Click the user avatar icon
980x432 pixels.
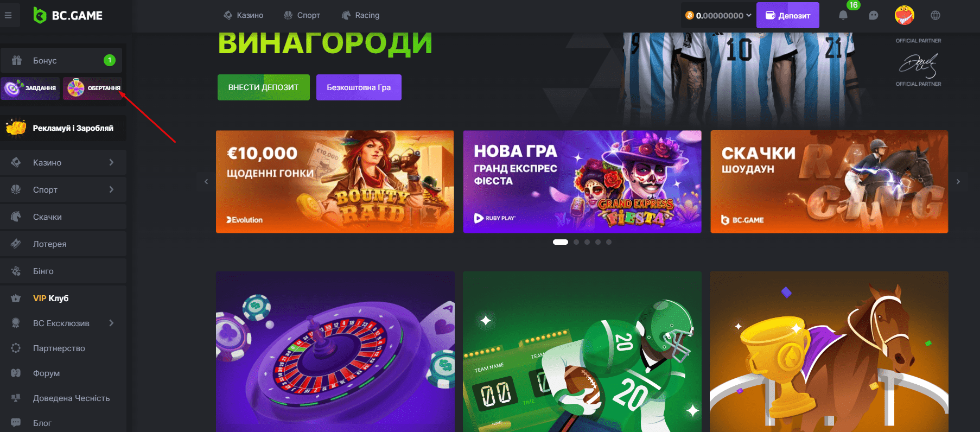point(904,15)
